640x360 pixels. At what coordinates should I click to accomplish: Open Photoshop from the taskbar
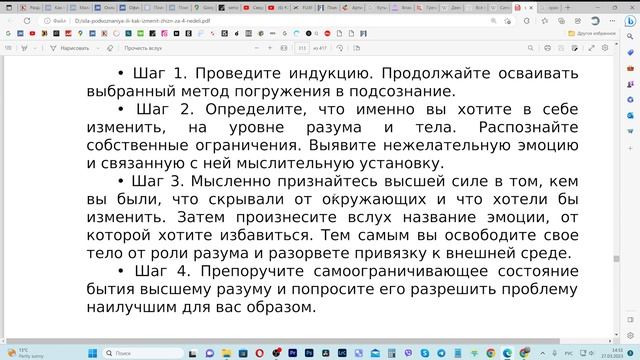click(309, 353)
